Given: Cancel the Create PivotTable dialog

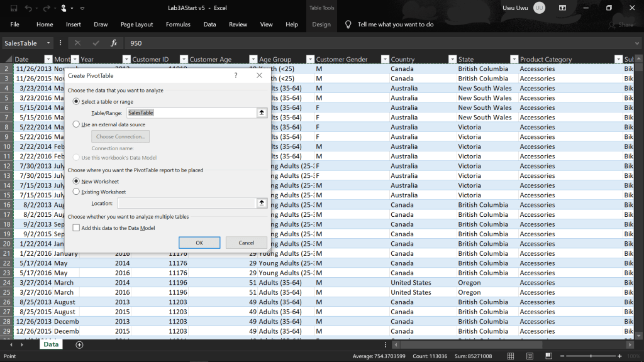Looking at the screenshot, I should click(x=247, y=243).
